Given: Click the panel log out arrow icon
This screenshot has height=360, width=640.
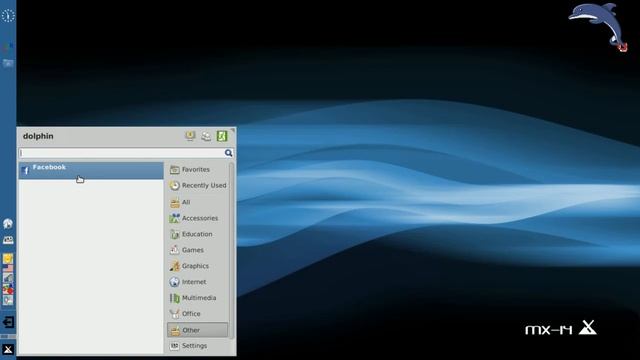Looking at the screenshot, I should [8, 322].
